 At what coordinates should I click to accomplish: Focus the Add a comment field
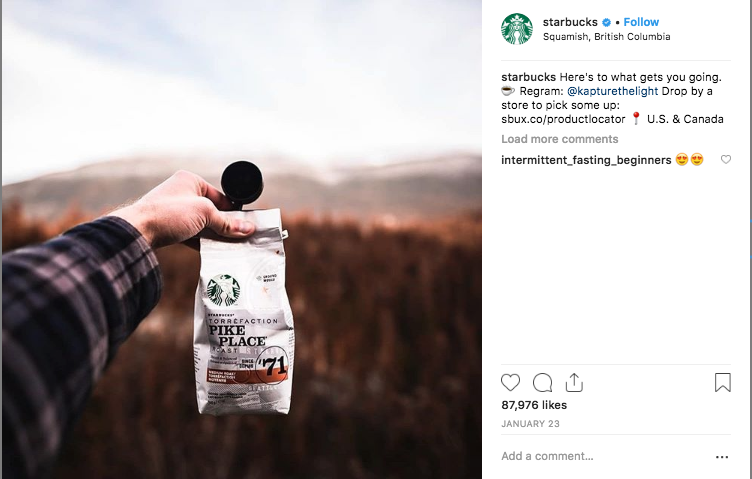coord(604,456)
